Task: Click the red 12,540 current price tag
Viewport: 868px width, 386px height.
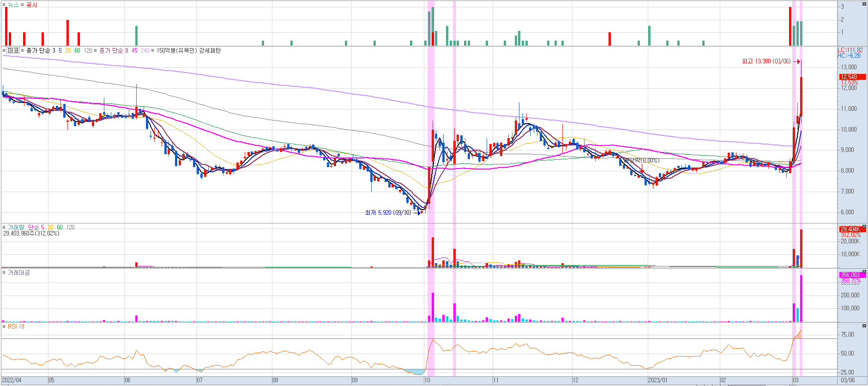Action: (852, 77)
